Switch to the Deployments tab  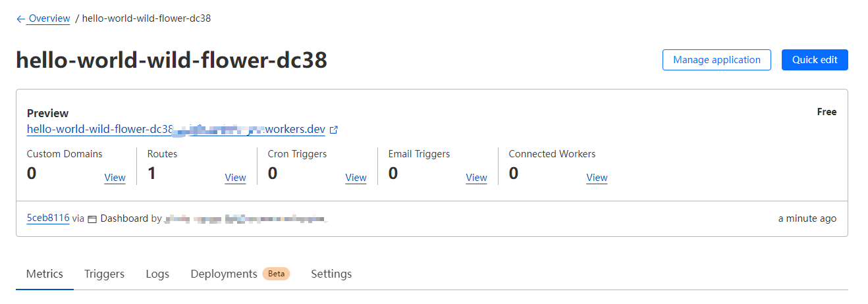point(223,274)
